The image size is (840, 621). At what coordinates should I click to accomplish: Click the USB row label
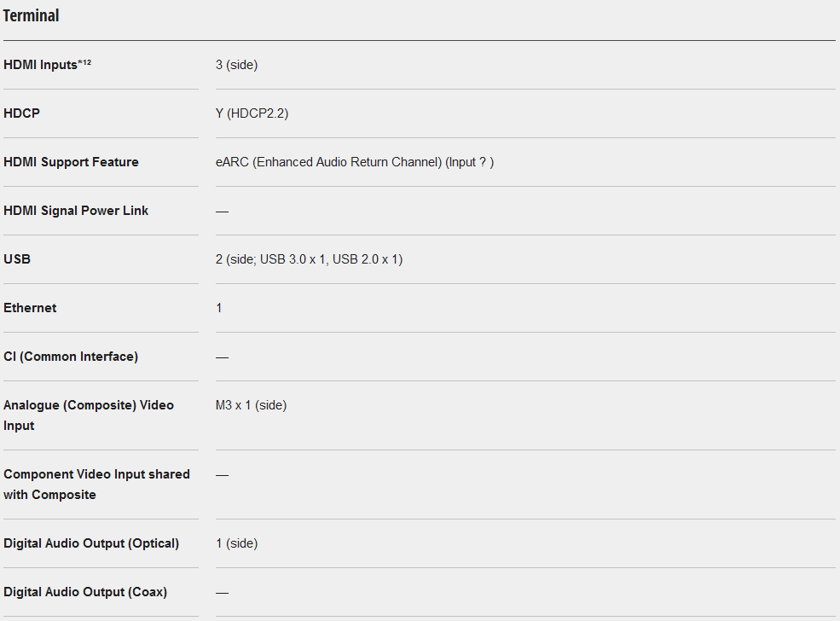(17, 259)
